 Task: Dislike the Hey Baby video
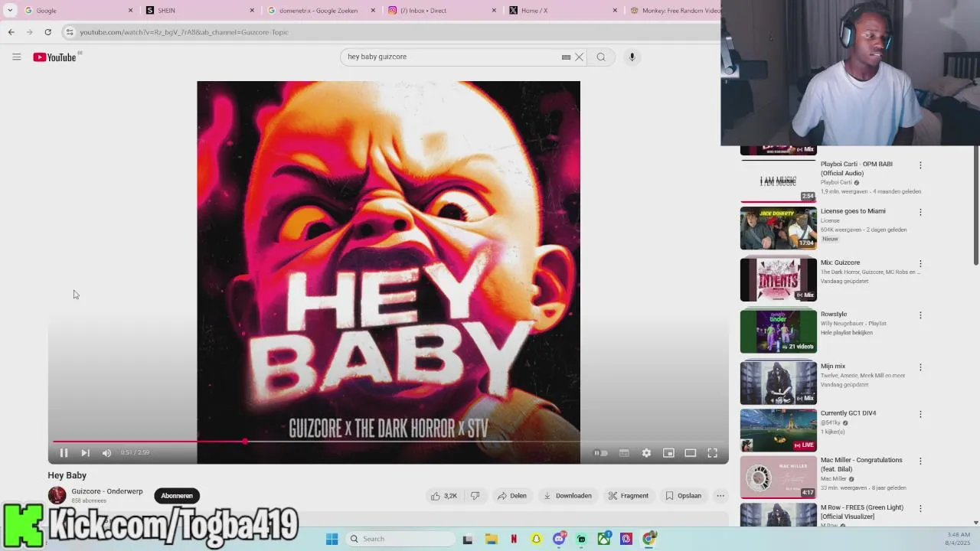475,496
